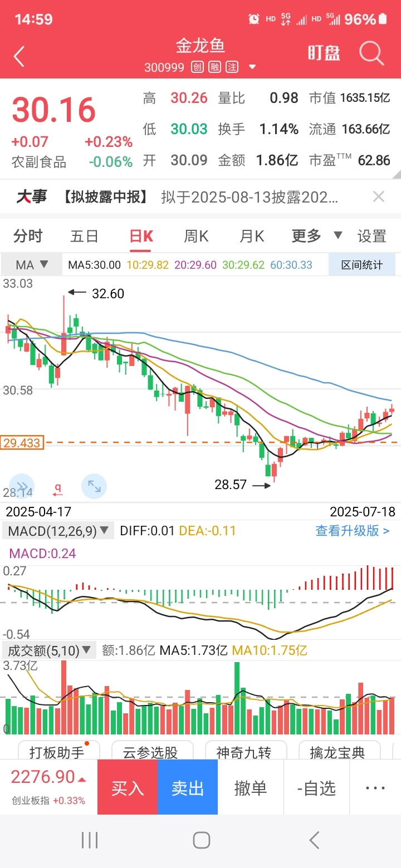Tap the current price 30.16
Screen dimensions: 401x868
(x=54, y=110)
